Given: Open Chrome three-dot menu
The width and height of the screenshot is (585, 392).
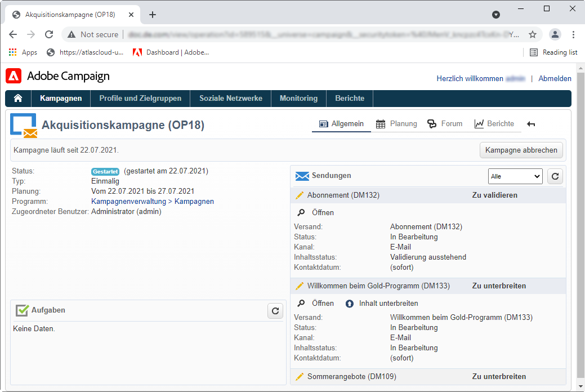Looking at the screenshot, I should tap(573, 34).
